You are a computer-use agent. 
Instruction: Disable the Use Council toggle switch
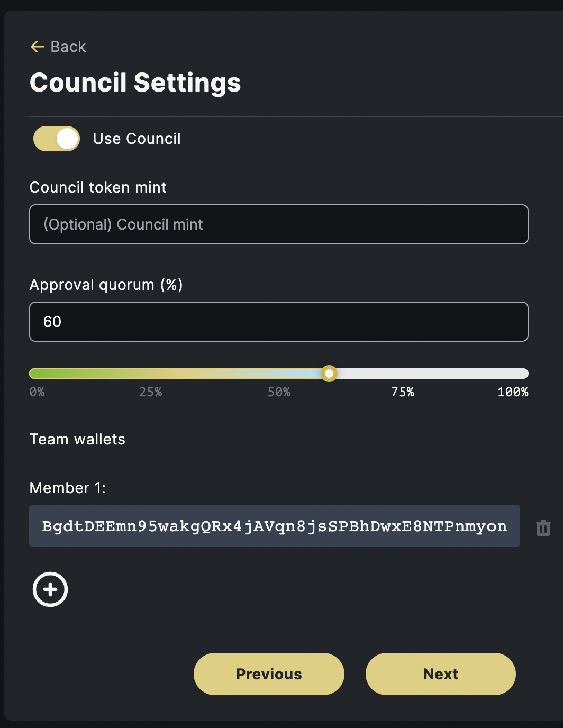[x=57, y=139]
